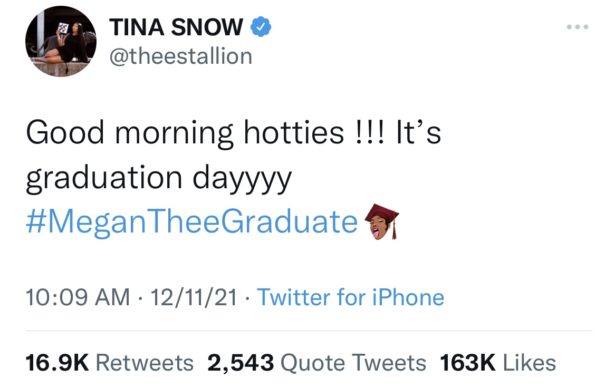
Task: Click the graduation cap emoji after the hashtag
Action: pos(382,222)
